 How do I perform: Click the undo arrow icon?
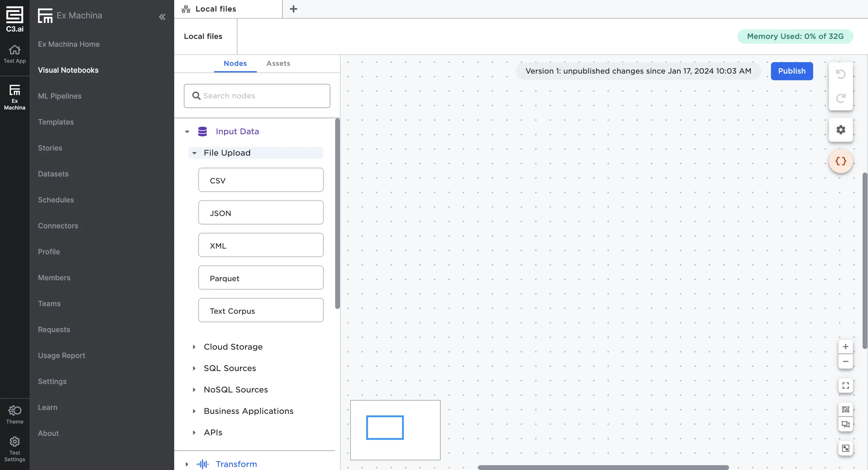click(x=840, y=74)
